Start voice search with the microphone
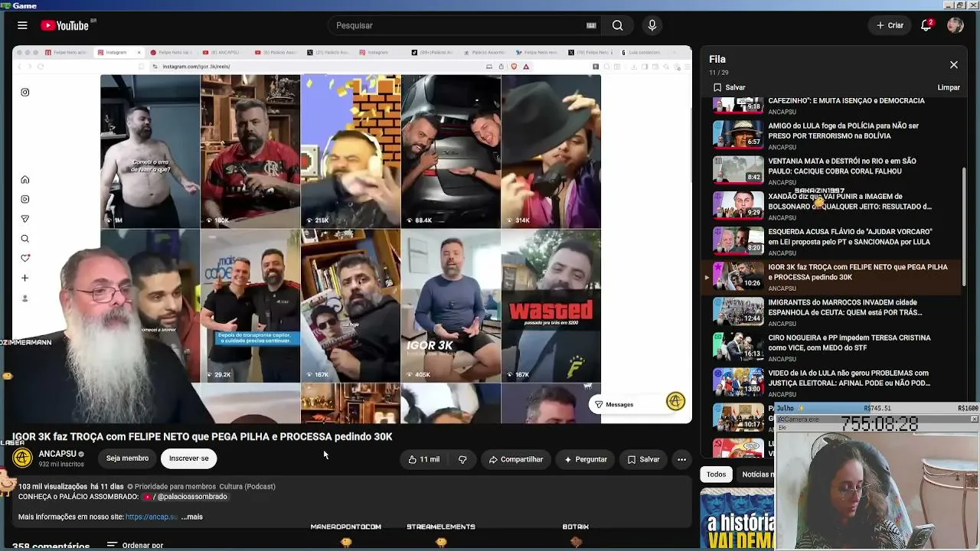 click(652, 25)
